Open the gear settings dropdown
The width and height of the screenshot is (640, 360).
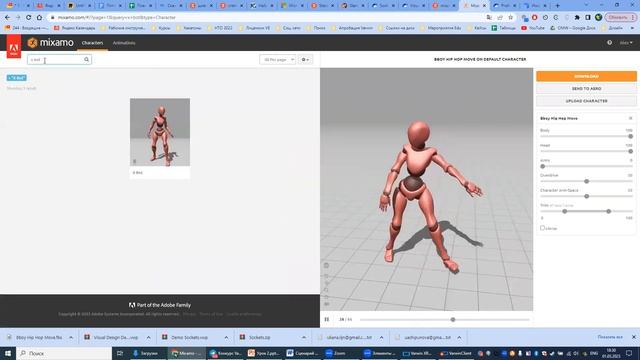tap(305, 60)
